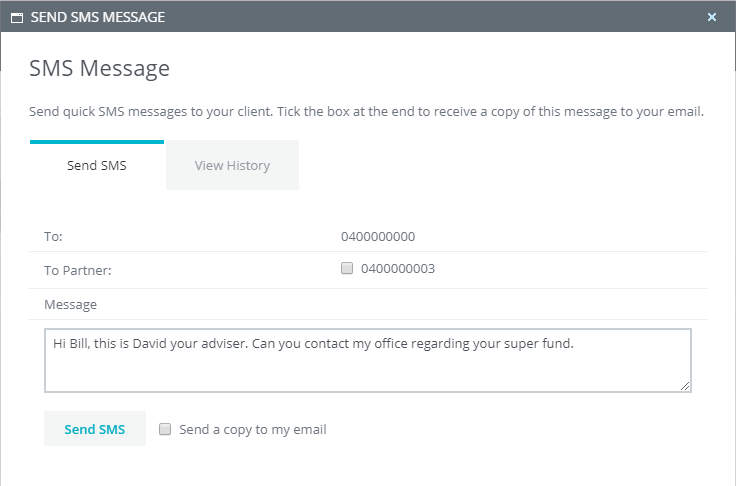Click the recipient number 0400000000
736x486 pixels.
[x=378, y=237]
